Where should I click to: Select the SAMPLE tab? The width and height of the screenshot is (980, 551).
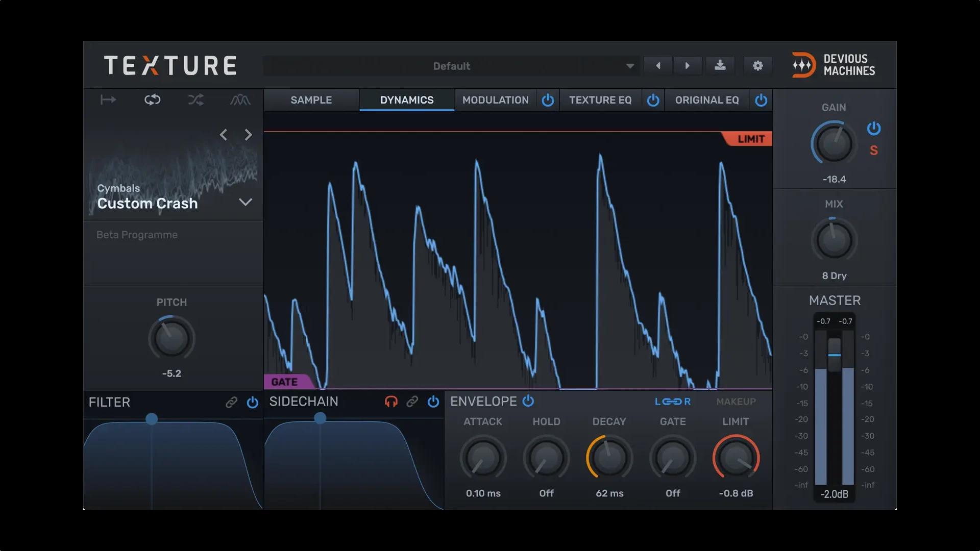310,99
